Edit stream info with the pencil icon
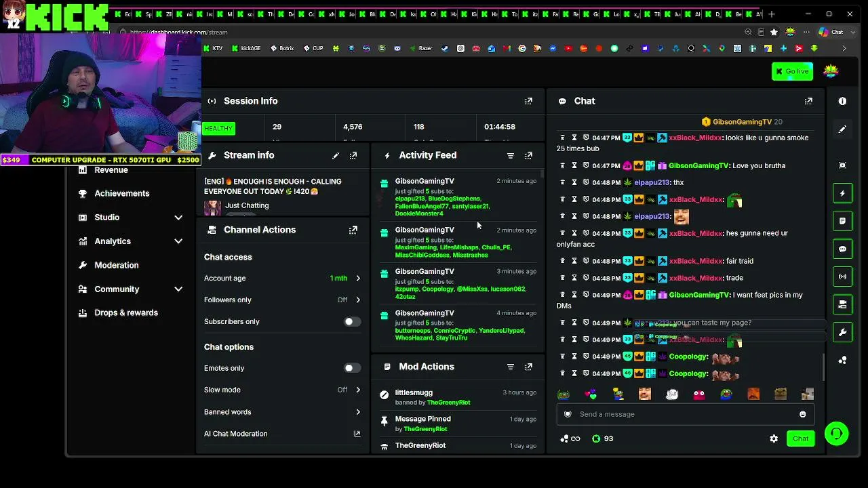Image resolution: width=868 pixels, height=488 pixels. click(336, 156)
